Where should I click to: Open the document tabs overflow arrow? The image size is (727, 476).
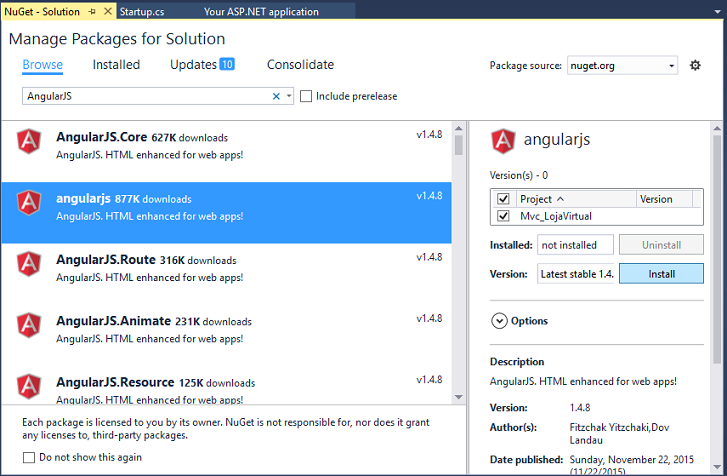[x=718, y=11]
